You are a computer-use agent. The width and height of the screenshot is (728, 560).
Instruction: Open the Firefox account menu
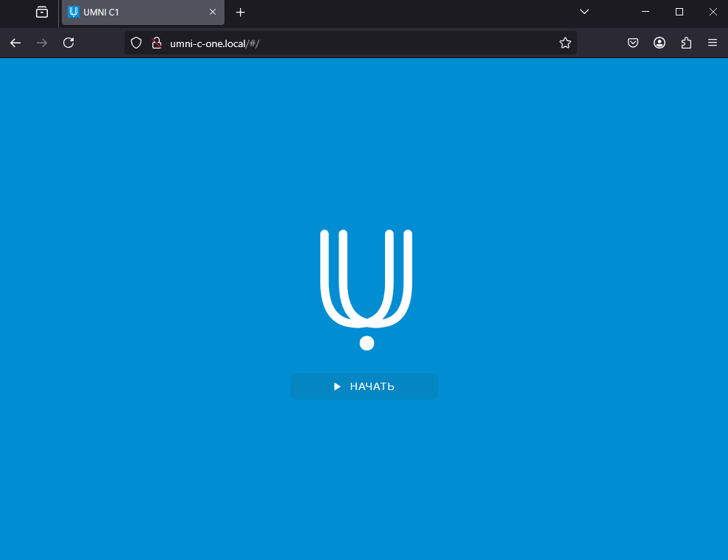pos(660,43)
